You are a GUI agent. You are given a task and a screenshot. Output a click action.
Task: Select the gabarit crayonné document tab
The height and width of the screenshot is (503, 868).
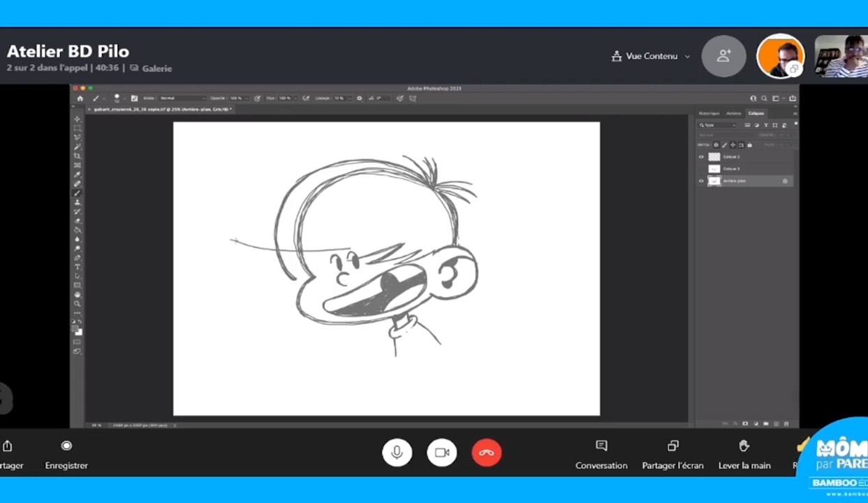(x=159, y=109)
